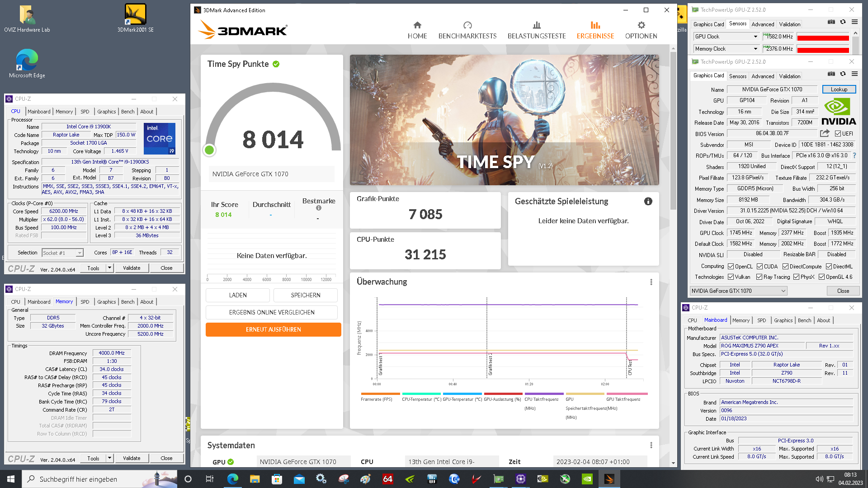
Task: Switch to SPD tab in memory CPU-Z window
Action: click(85, 302)
